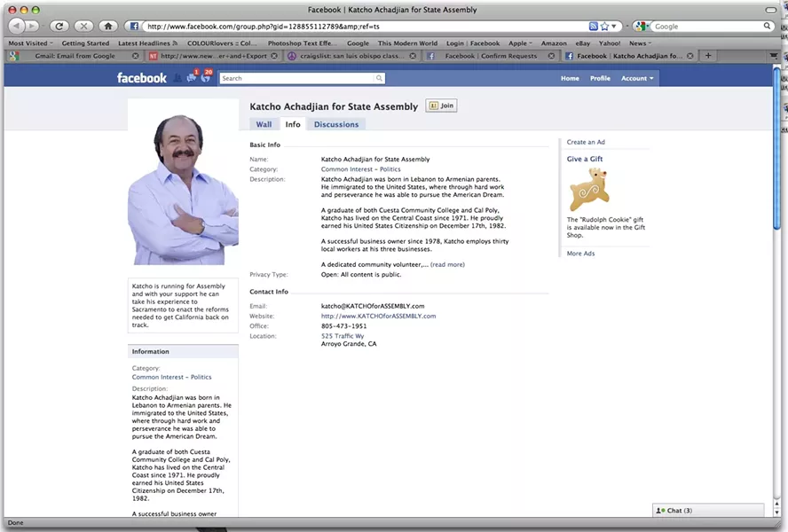Reload the page with the refresh button
This screenshot has width=788, height=532.
pyautogui.click(x=59, y=26)
